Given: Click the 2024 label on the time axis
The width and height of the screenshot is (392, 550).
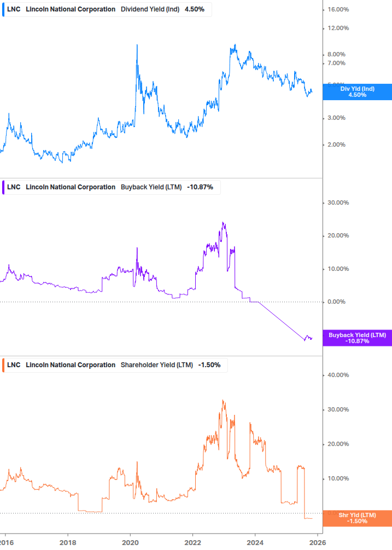Looking at the screenshot, I should click(x=255, y=543).
